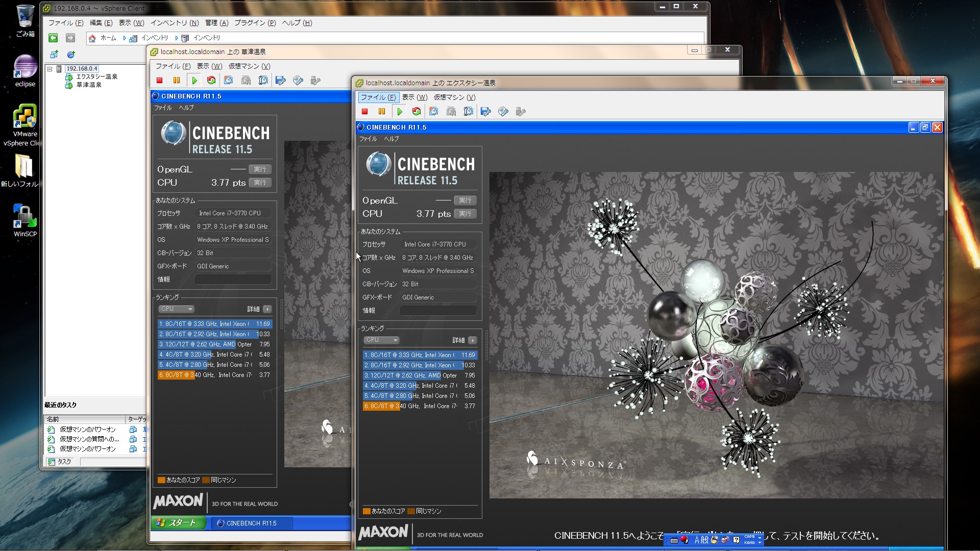Run the CPU test in the front CINEBENCH
The width and height of the screenshot is (980, 551).
click(465, 214)
